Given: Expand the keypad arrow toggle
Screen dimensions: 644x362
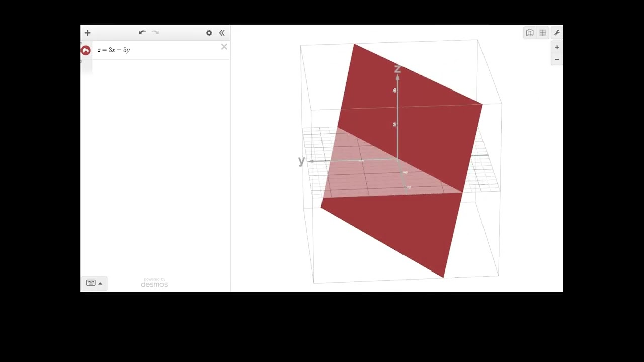Looking at the screenshot, I should click(100, 283).
